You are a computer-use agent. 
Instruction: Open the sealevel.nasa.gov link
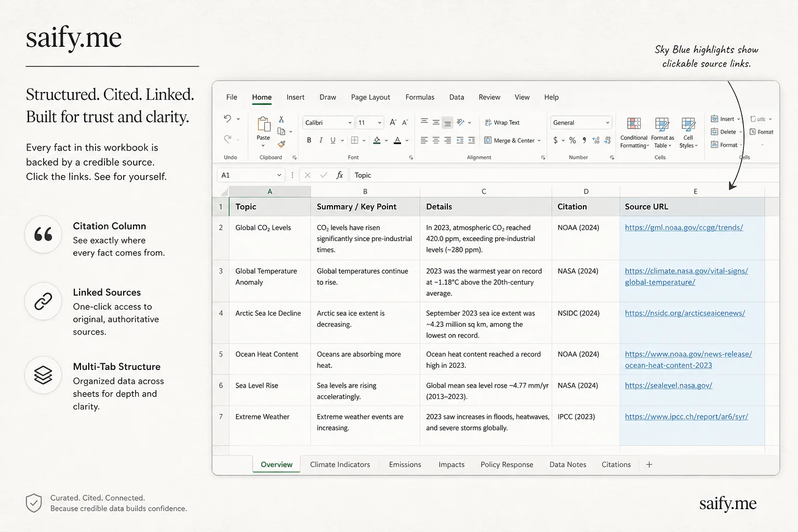(668, 385)
